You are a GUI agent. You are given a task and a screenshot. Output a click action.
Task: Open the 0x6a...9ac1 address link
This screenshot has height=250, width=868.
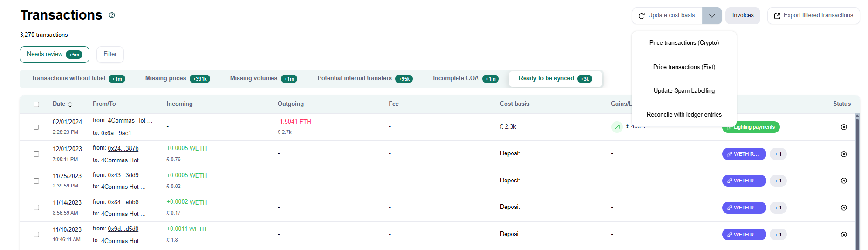[116, 133]
